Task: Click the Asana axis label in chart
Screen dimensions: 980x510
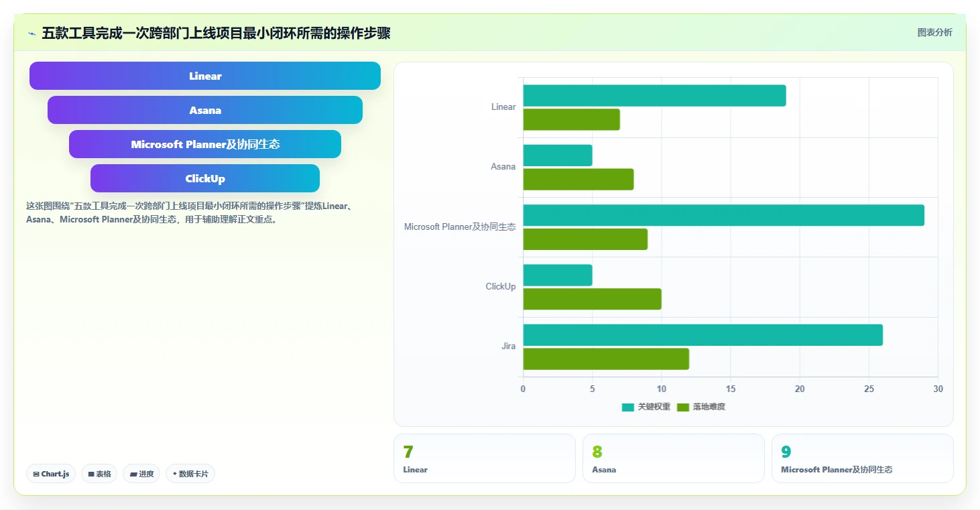Action: pos(503,167)
